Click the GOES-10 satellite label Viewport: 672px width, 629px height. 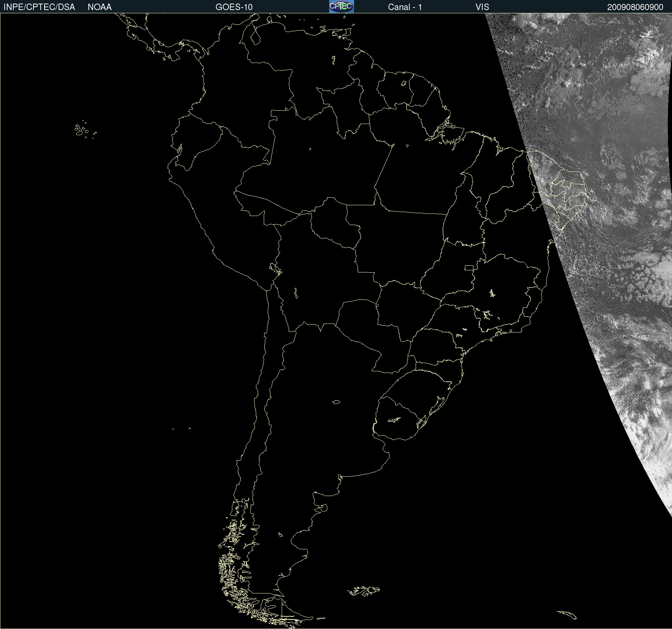pyautogui.click(x=234, y=7)
